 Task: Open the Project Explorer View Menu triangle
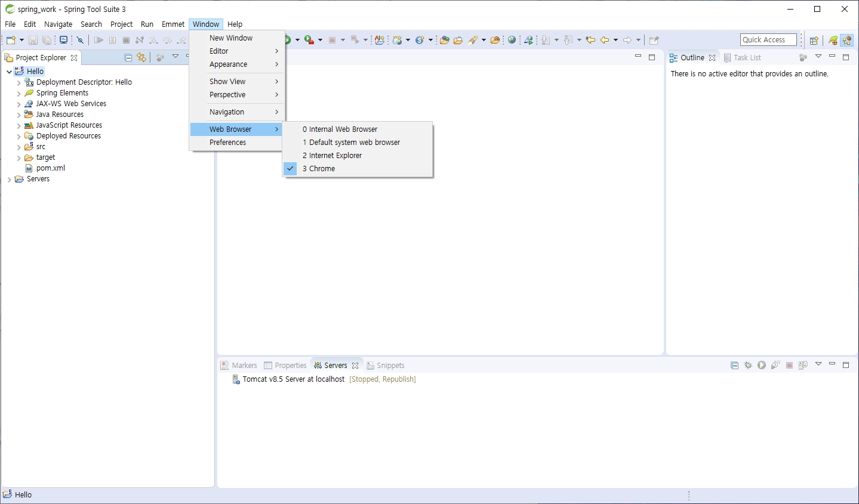coord(176,56)
